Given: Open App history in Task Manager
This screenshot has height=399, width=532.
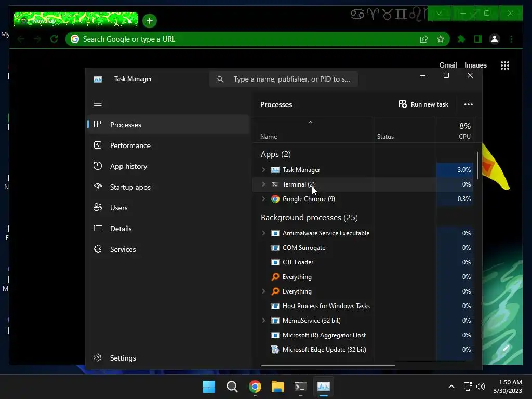Looking at the screenshot, I should coord(169,166).
